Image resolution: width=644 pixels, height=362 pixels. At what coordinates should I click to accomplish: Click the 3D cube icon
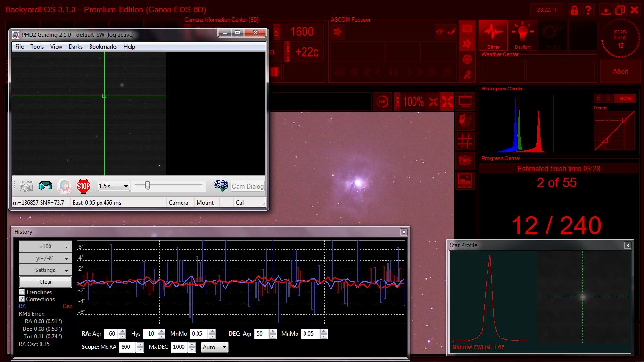click(466, 161)
